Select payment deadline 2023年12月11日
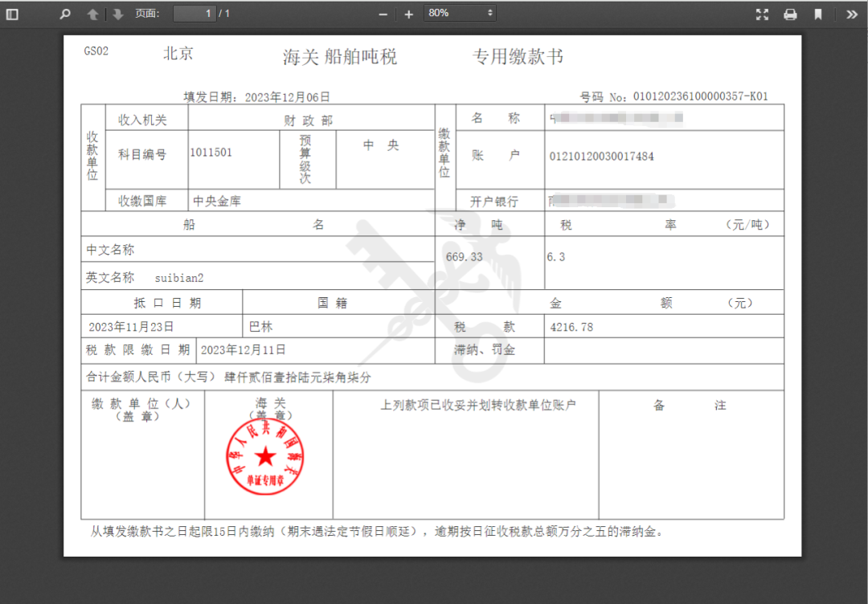Image resolution: width=868 pixels, height=604 pixels. tap(243, 350)
